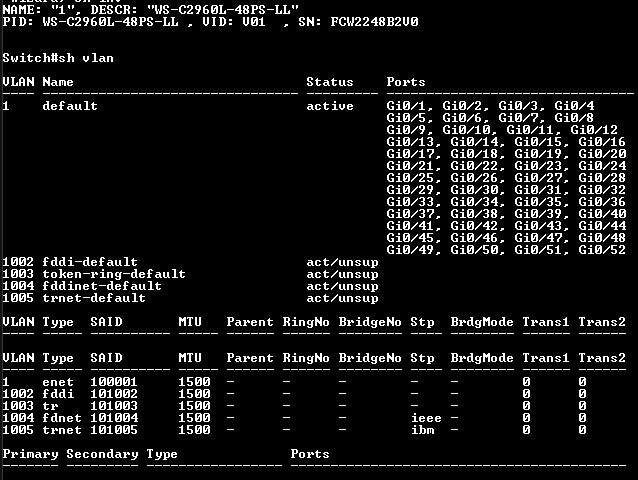The width and height of the screenshot is (638, 480).
Task: Select port Gi0/52 in ports list
Action: [602, 250]
